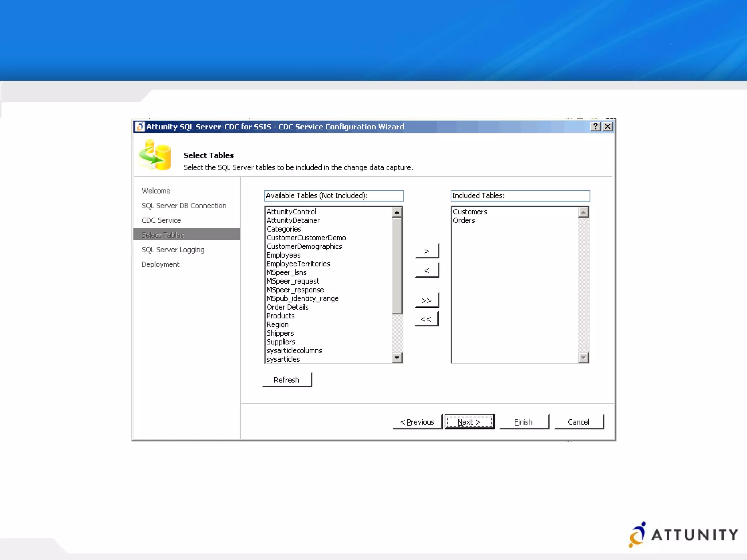Click the Available Tables scrollbar thumb
Viewport: 747px width, 560px height.
[397, 265]
